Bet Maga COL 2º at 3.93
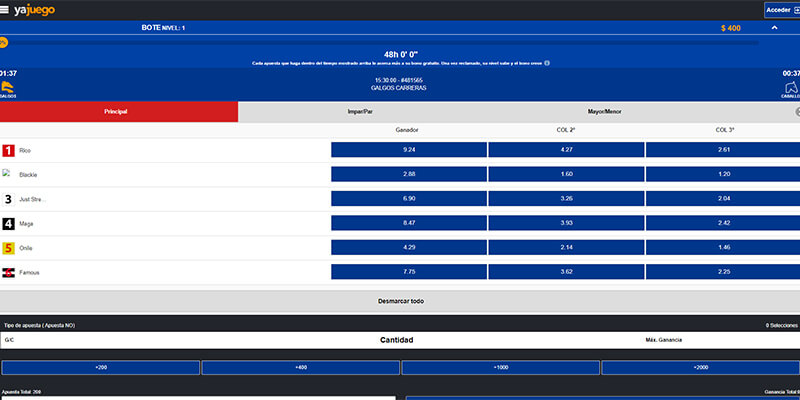Viewport: 800px width, 400px height. [566, 223]
